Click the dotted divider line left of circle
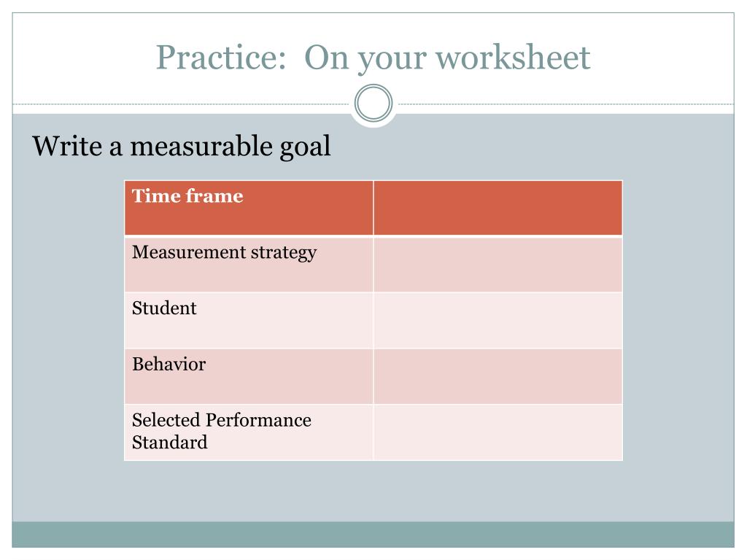Screen dimensions: 747x560 (x=181, y=104)
